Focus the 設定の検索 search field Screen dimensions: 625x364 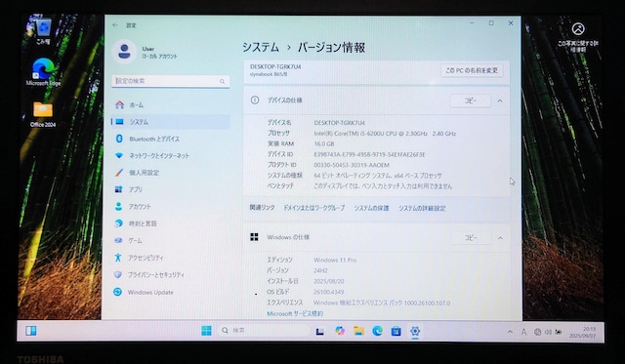171,81
